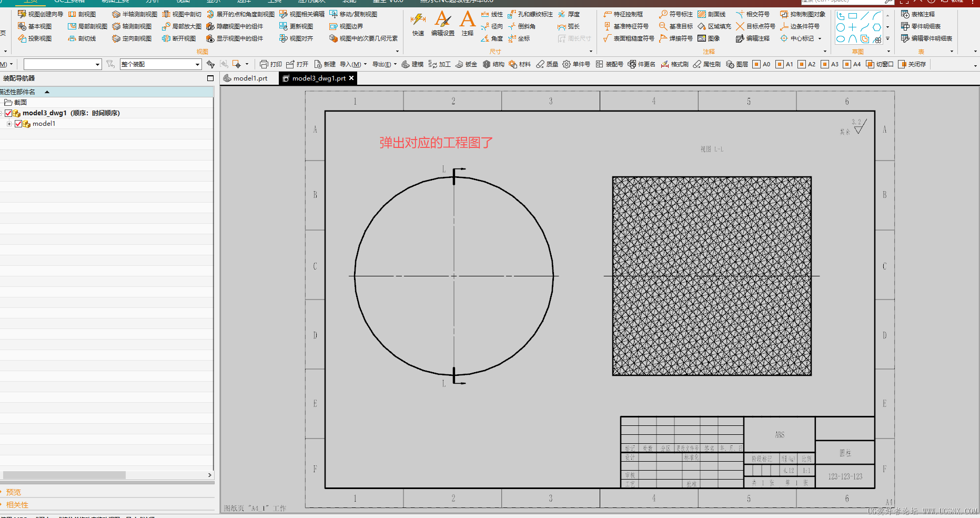Screen dimensions: 980x518
Task: Open the Dependencies (相关性) panel
Action: click(17, 505)
